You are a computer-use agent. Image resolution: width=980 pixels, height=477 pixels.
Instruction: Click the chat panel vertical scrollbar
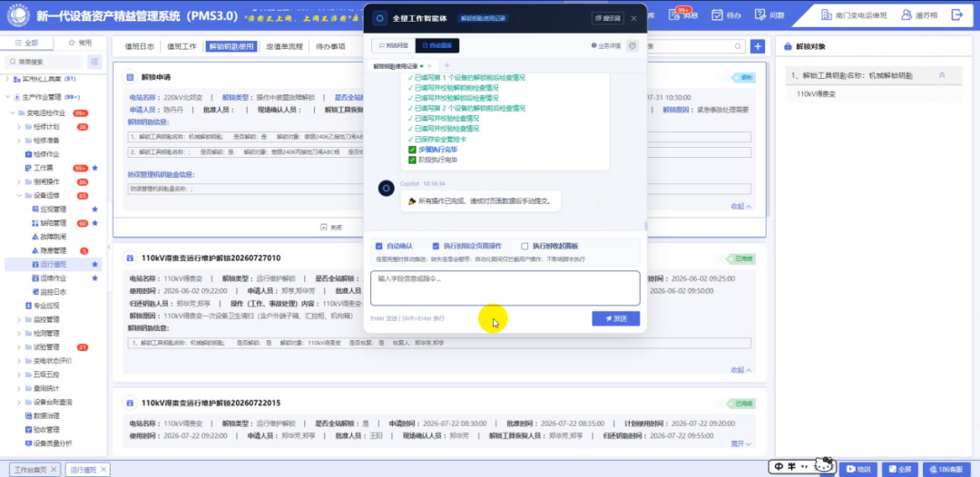point(645,226)
